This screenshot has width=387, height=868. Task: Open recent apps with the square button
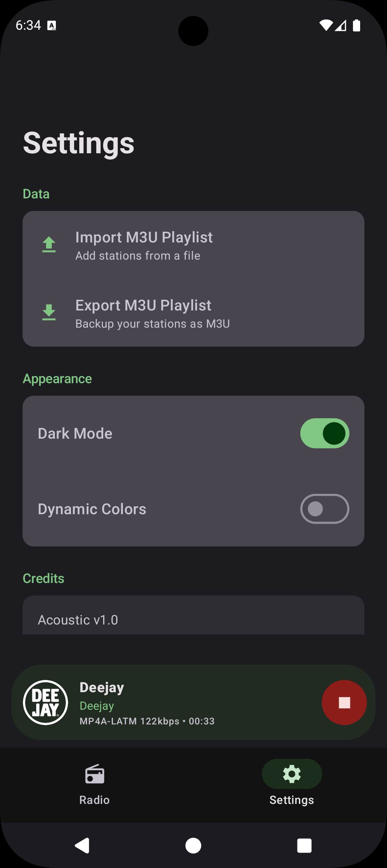pyautogui.click(x=304, y=846)
